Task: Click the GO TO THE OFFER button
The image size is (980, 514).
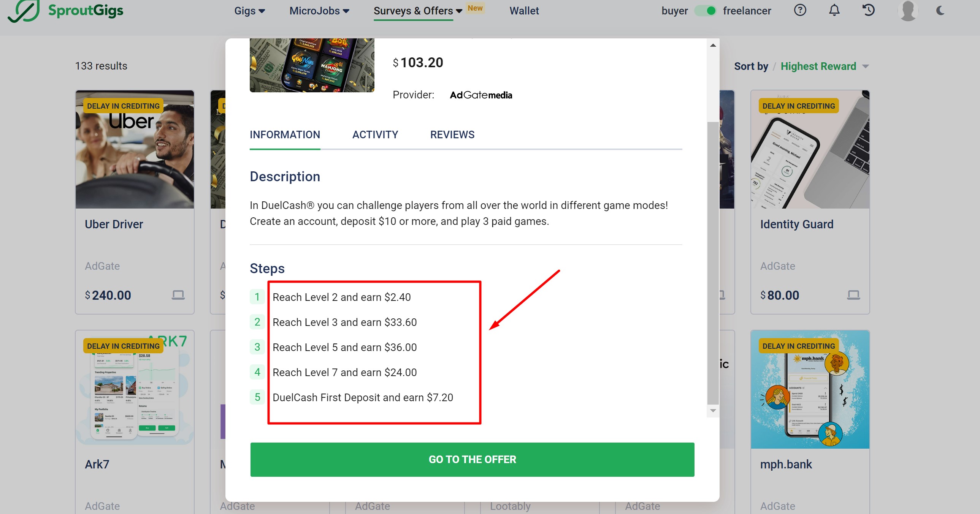Action: 472,459
